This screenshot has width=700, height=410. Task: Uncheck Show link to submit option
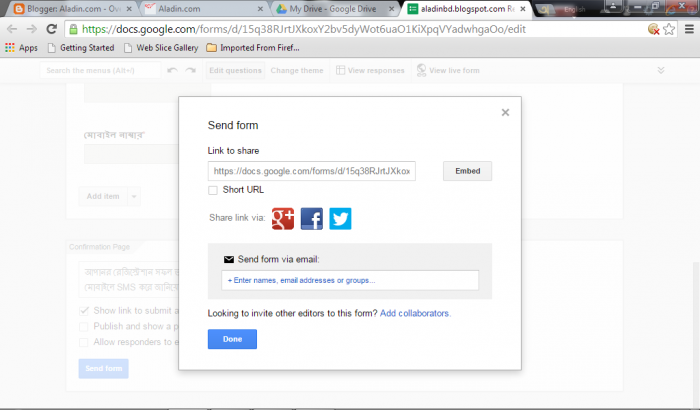pos(83,311)
